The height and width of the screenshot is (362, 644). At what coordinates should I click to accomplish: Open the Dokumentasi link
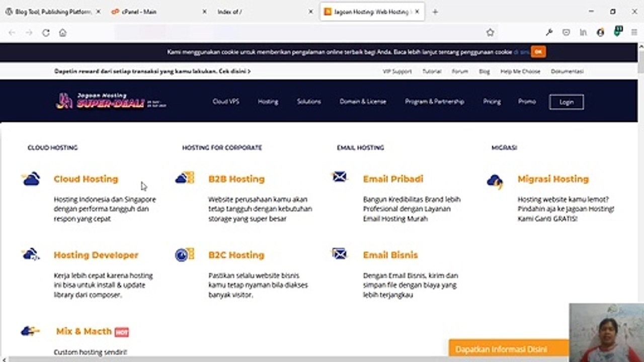pyautogui.click(x=567, y=71)
